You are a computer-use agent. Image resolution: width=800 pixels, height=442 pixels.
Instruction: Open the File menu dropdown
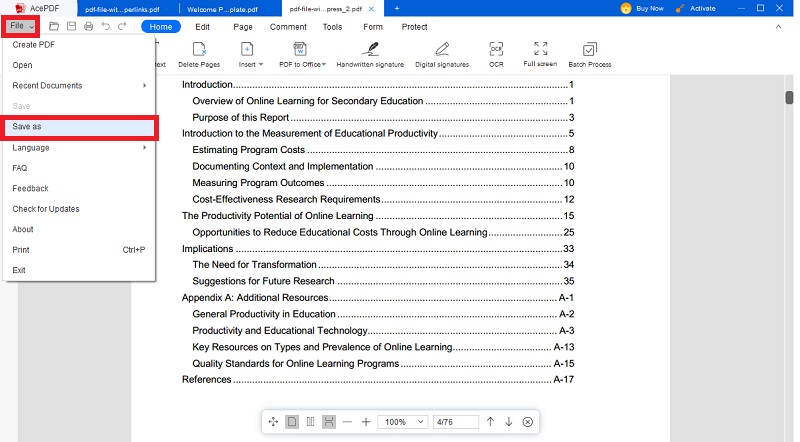point(20,26)
